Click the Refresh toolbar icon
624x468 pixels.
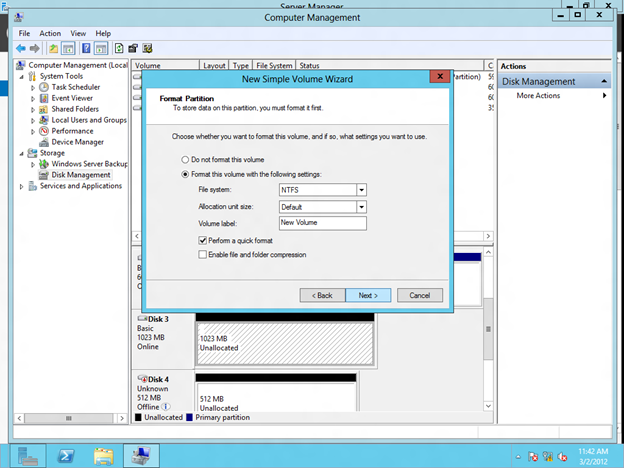[x=119, y=48]
